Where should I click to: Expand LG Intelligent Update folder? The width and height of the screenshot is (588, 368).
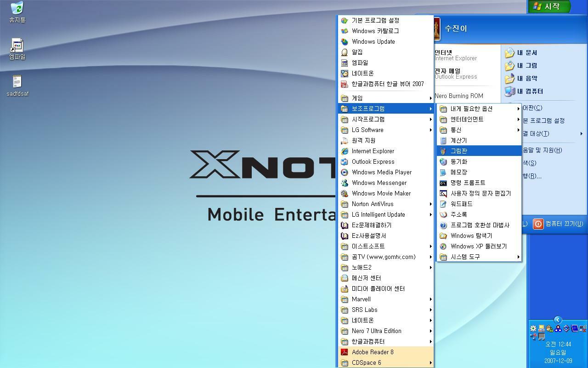tap(386, 214)
